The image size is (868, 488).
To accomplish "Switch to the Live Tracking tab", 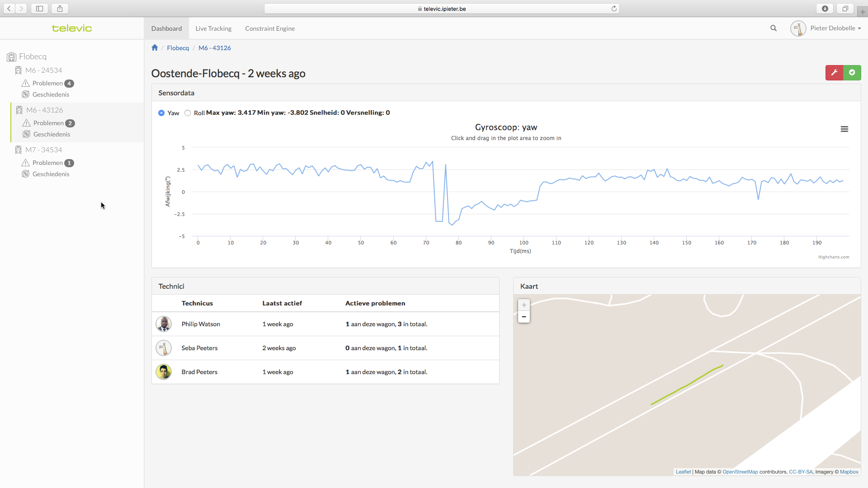I will [213, 28].
